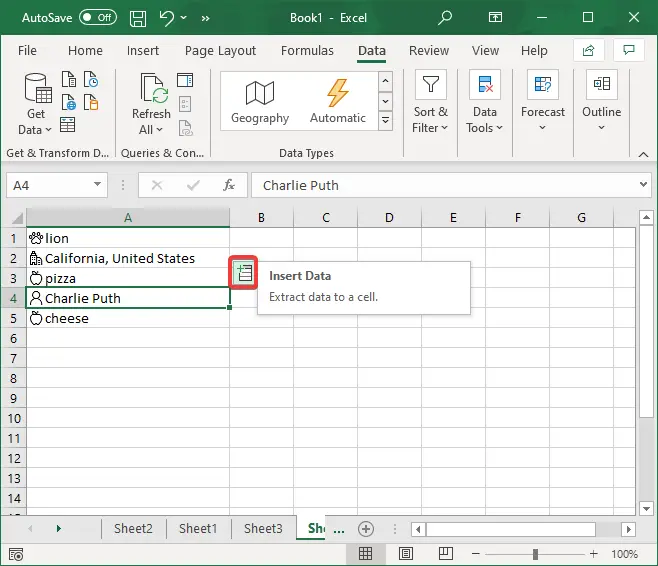Click the Insert Data icon beside cell
Screen dimensions: 658x566
244,273
